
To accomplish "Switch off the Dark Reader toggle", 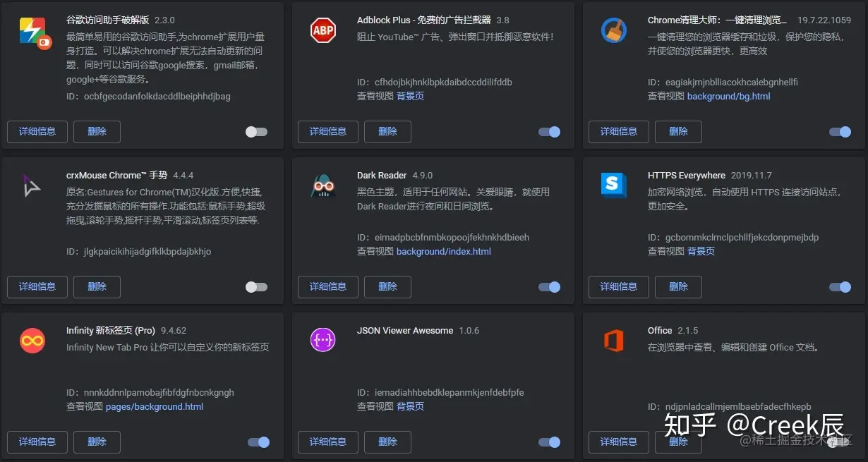I will coord(549,287).
